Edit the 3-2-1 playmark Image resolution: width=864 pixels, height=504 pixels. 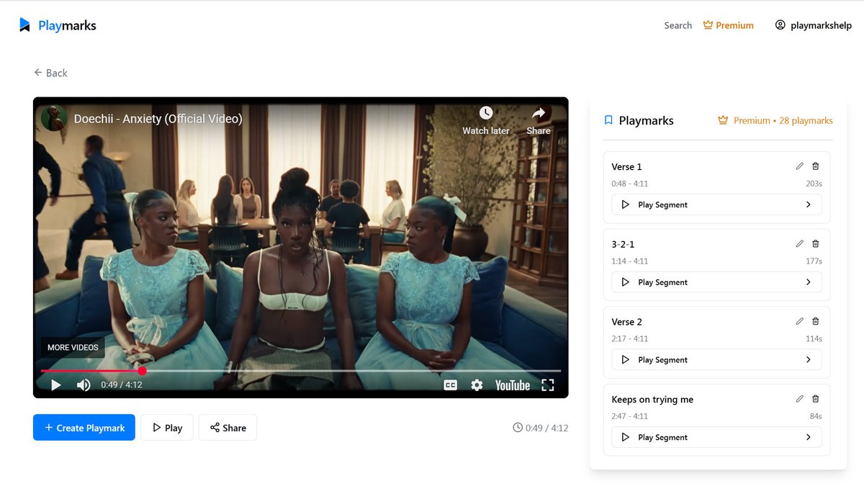click(799, 244)
